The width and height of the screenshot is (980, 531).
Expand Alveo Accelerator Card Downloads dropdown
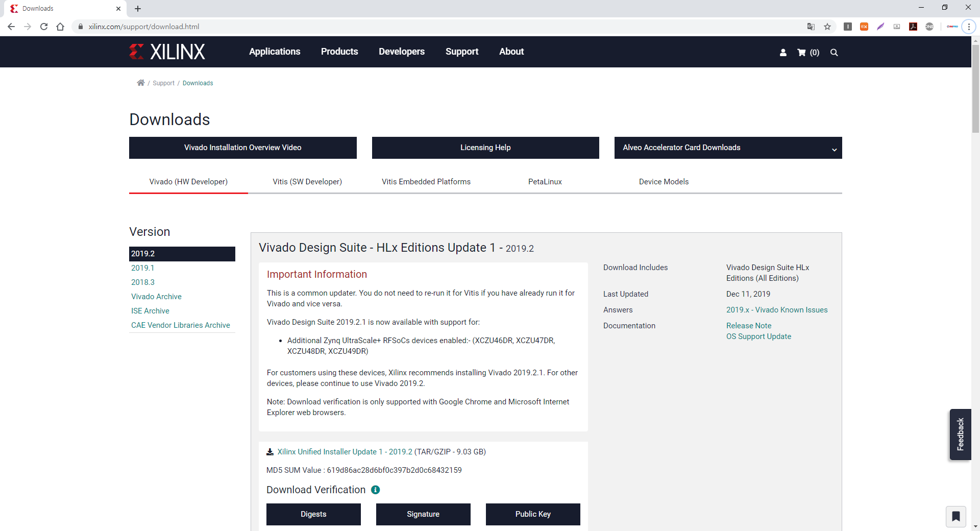(x=728, y=148)
